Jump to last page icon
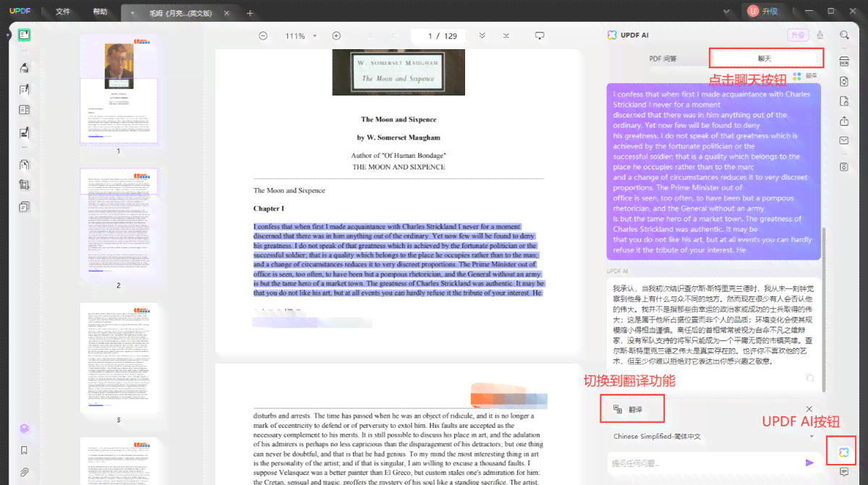868x485 pixels. coord(506,35)
